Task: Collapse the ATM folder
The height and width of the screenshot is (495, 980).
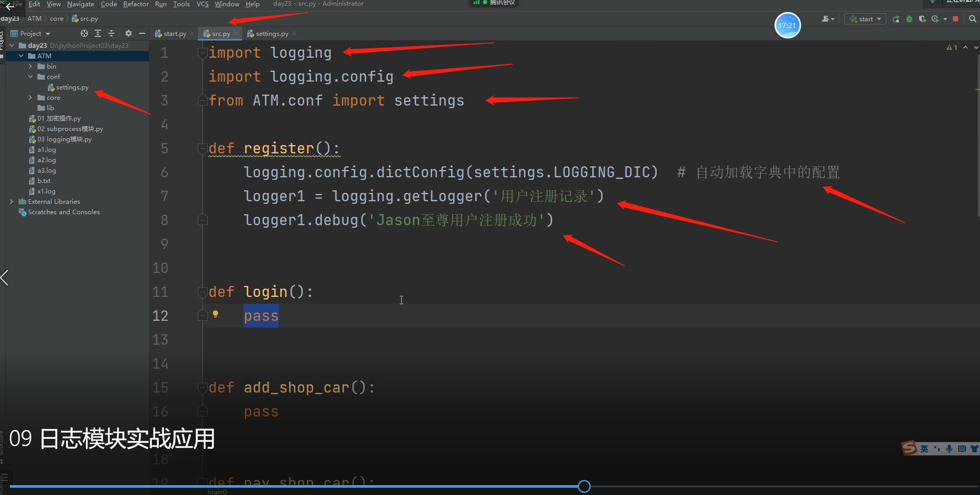Action: [21, 56]
